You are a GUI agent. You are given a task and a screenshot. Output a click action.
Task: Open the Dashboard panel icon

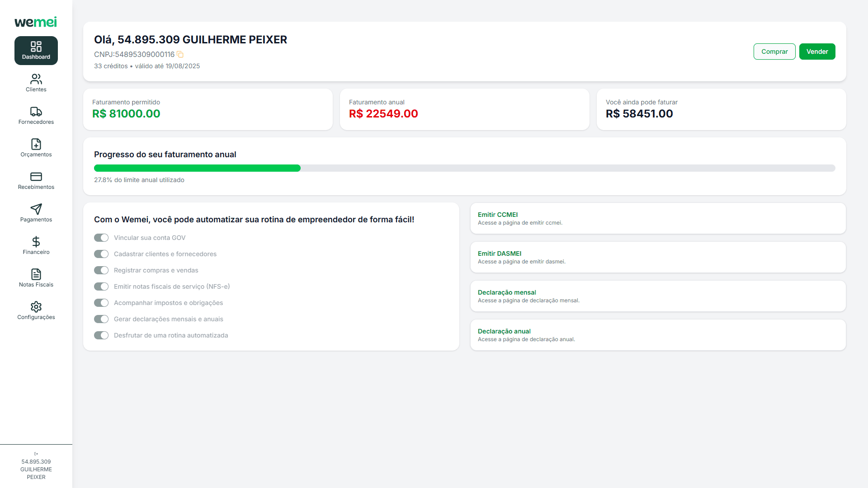coord(36,47)
